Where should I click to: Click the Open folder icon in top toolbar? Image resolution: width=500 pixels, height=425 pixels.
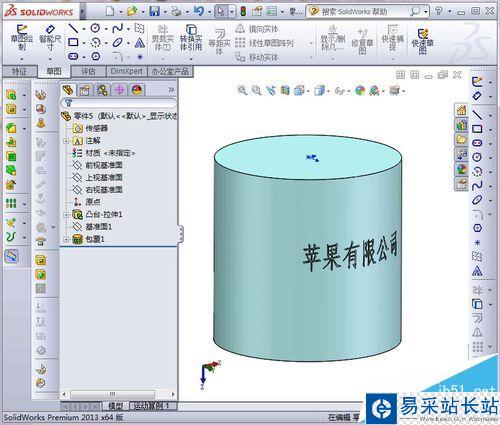click(x=132, y=12)
